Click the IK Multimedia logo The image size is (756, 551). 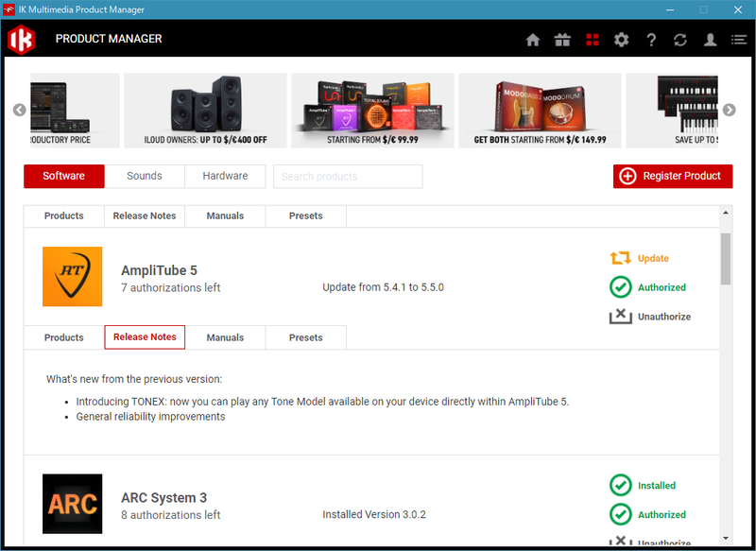point(21,39)
